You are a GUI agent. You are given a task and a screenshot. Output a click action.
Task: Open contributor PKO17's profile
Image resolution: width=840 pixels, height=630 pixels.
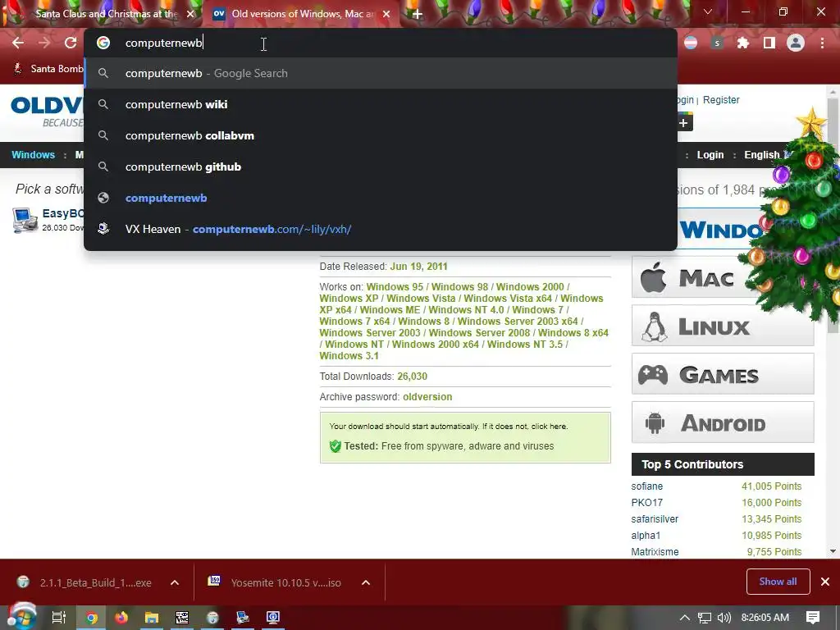[x=646, y=503]
